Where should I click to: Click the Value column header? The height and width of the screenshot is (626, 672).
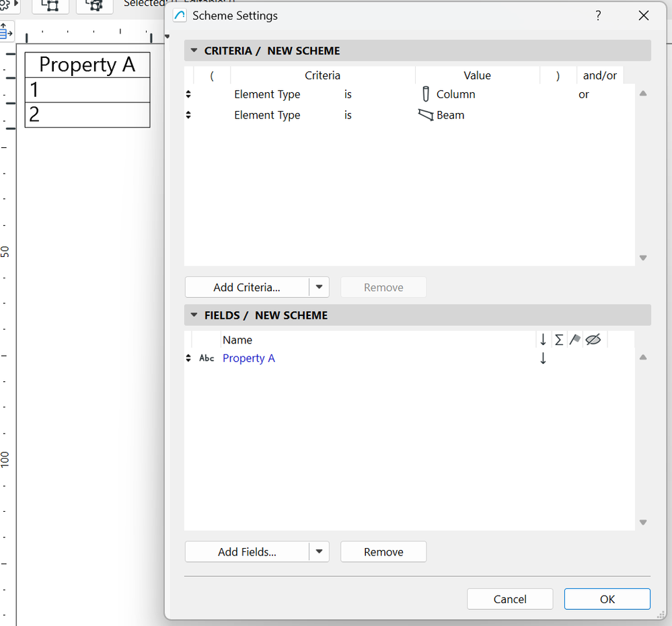tap(477, 75)
